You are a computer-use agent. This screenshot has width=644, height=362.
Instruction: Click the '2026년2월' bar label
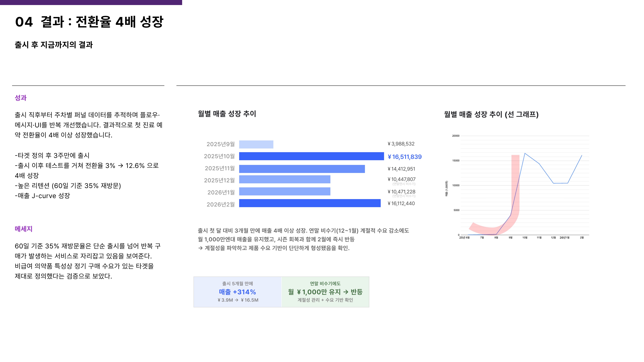pyautogui.click(x=221, y=204)
